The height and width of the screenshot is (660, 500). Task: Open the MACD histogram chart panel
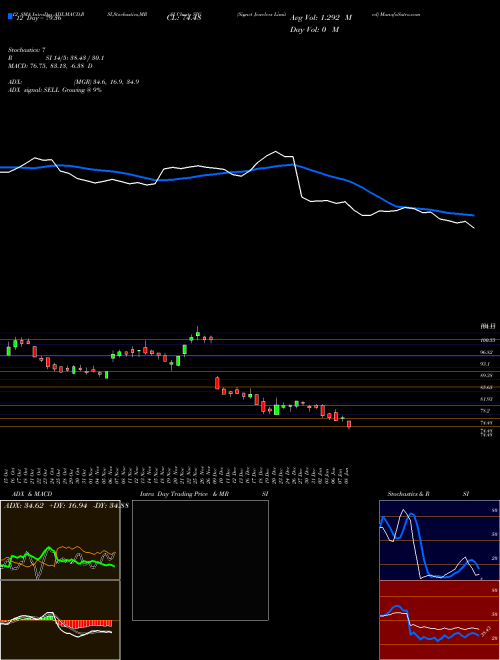click(60, 620)
